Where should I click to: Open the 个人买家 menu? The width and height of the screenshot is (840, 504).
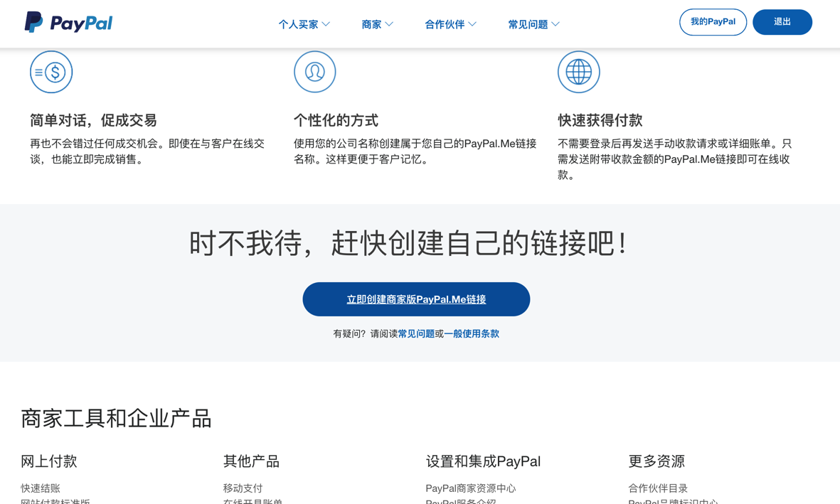pos(304,24)
